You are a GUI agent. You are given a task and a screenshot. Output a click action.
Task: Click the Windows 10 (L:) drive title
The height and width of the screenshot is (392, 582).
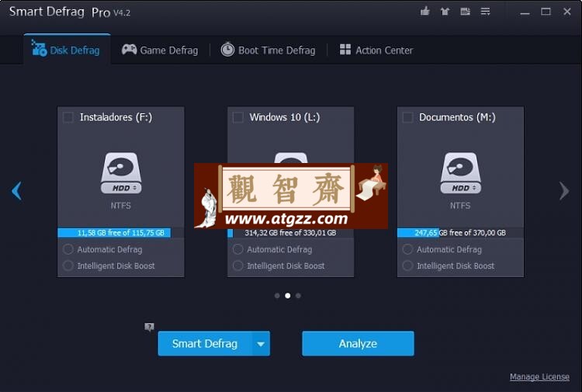285,117
